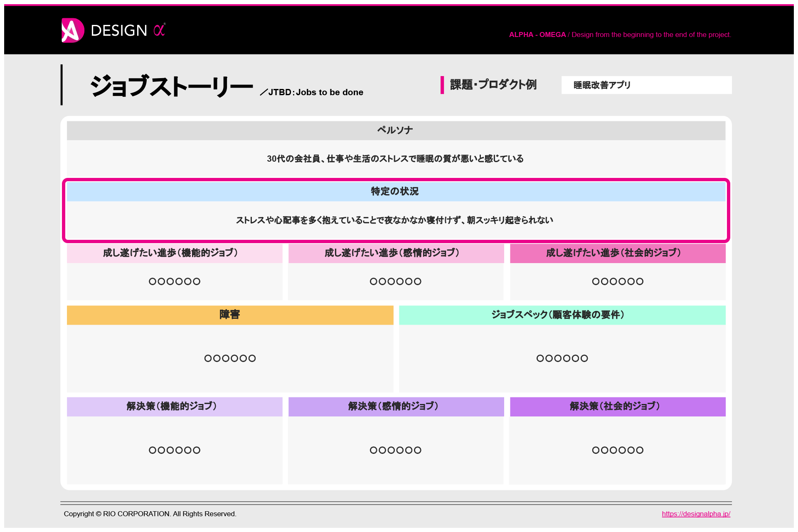Click the Copyright RIO CORPORATION notice
Viewport: 798px width, 532px height.
click(150, 514)
